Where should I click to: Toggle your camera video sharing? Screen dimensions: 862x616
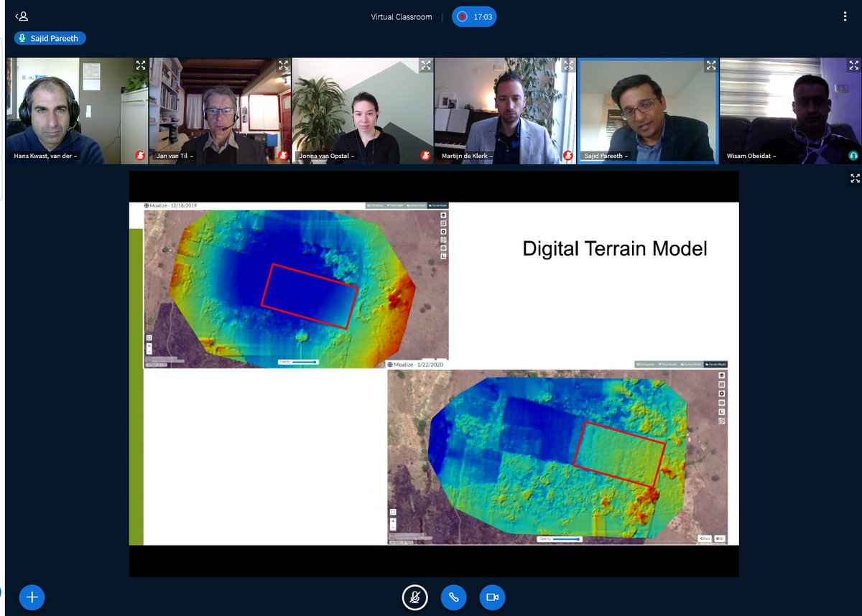(x=493, y=597)
